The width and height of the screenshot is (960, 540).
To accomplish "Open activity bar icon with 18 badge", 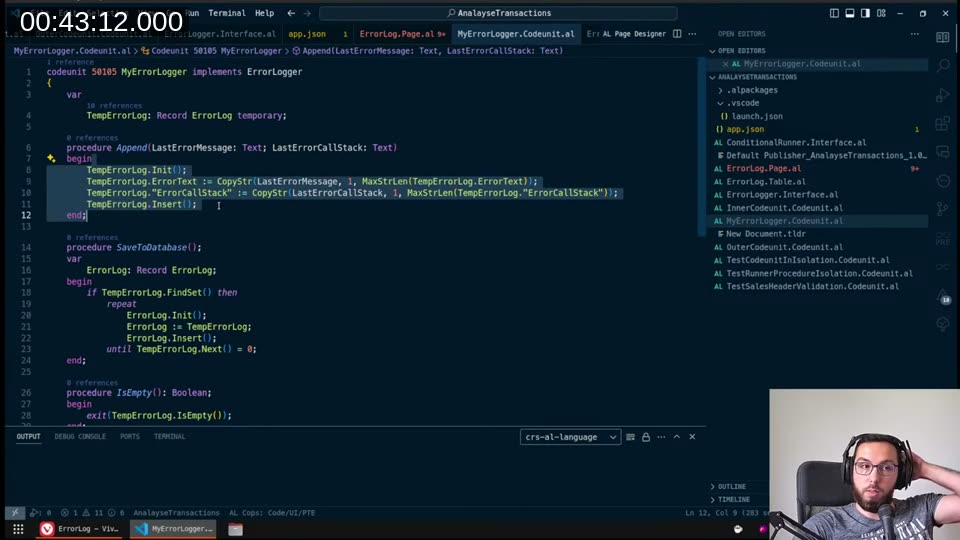I will [x=943, y=297].
